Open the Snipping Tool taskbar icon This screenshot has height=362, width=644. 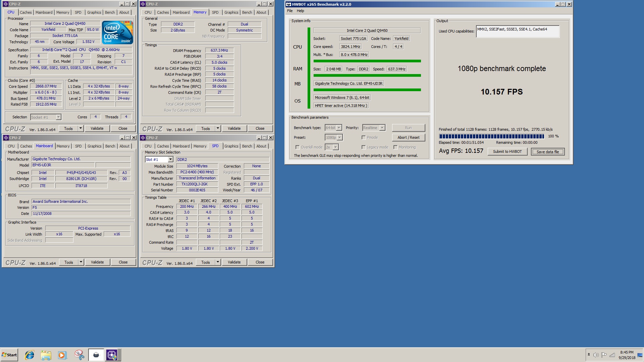coord(79,355)
